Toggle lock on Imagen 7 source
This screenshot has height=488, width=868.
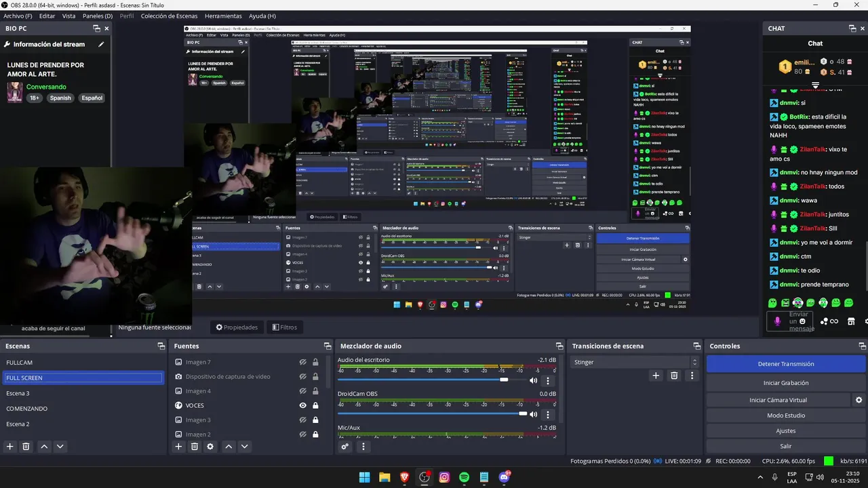(x=315, y=362)
